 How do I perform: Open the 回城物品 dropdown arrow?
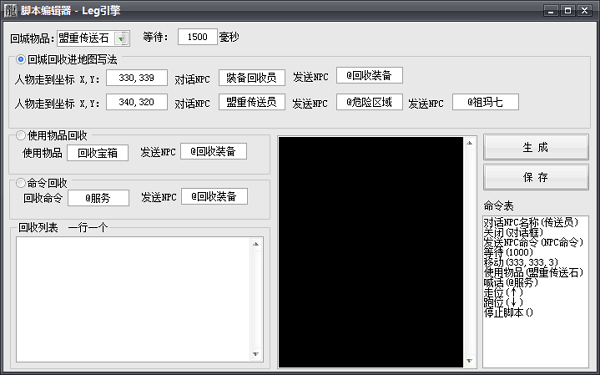[x=122, y=38]
